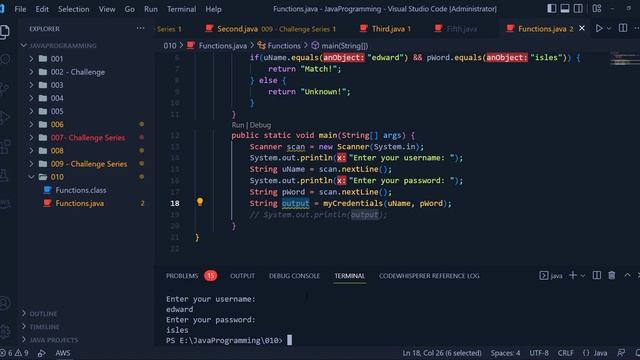This screenshot has height=360, width=640.
Task: Open new terminal profile dropdown
Action: [583, 276]
